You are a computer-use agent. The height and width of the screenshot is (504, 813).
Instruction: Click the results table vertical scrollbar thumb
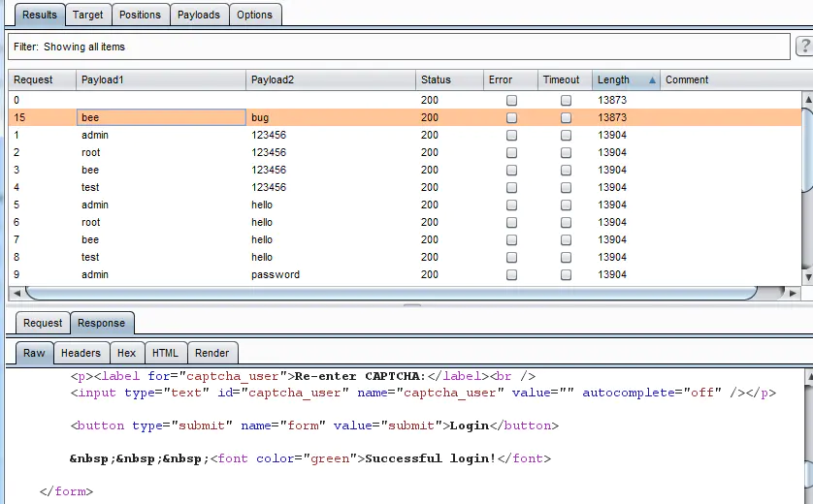(x=808, y=150)
